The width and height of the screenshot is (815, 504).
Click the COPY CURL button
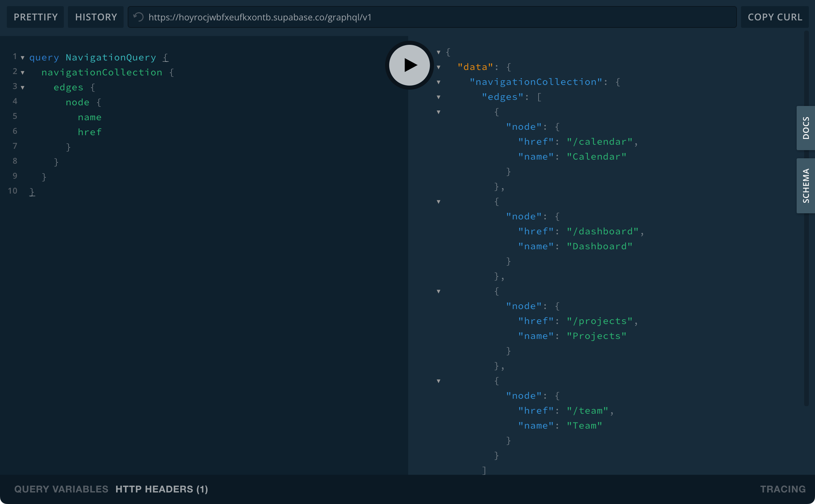[775, 17]
